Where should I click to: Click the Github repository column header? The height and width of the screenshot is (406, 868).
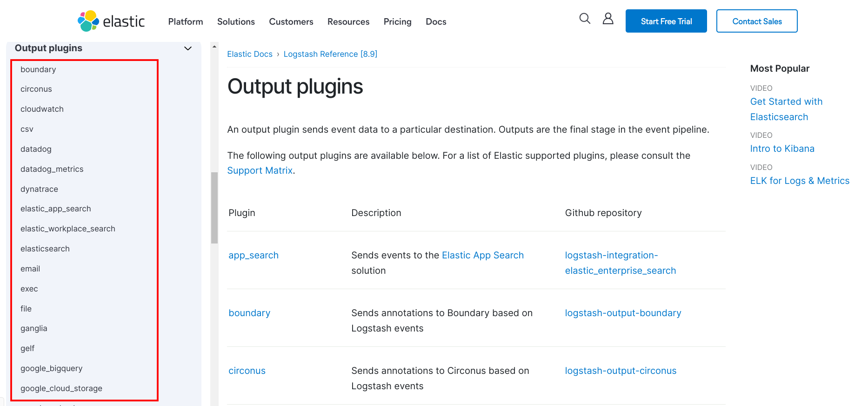pos(603,213)
